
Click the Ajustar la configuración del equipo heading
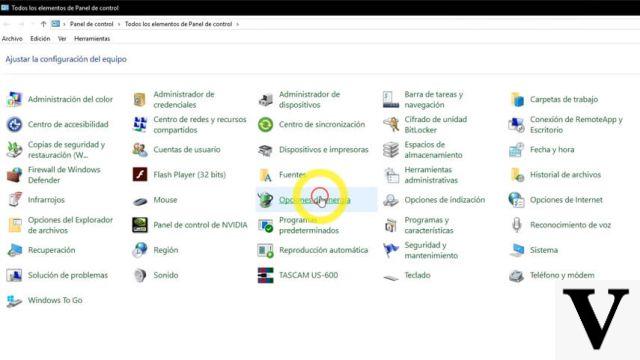tap(66, 59)
